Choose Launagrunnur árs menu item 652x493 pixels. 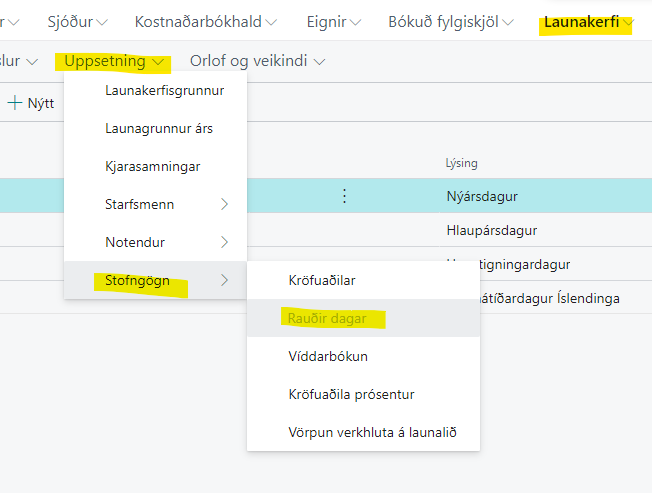[x=159, y=128]
